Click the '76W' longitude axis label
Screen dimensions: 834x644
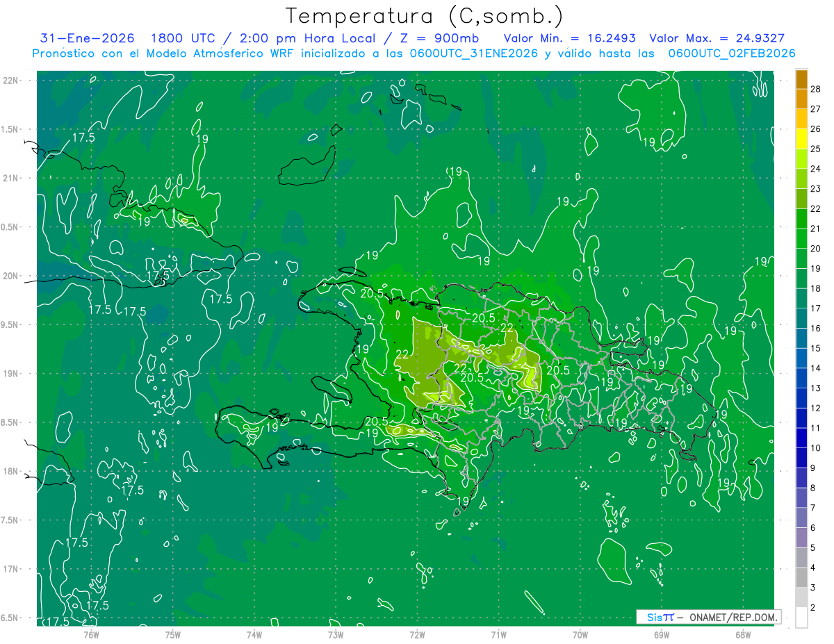tap(91, 634)
